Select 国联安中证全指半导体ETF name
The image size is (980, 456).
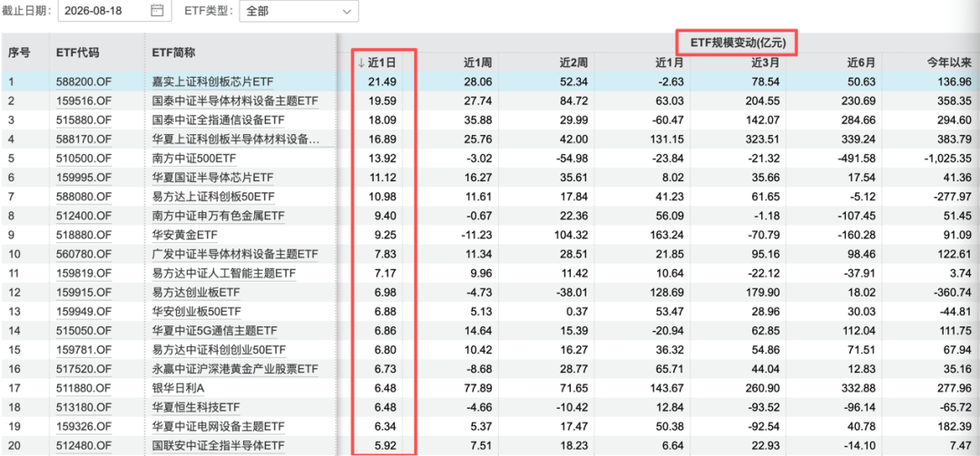pyautogui.click(x=218, y=446)
